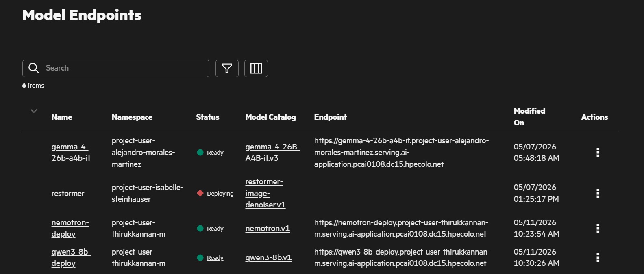Sort by the Endpoint column header

[x=331, y=117]
